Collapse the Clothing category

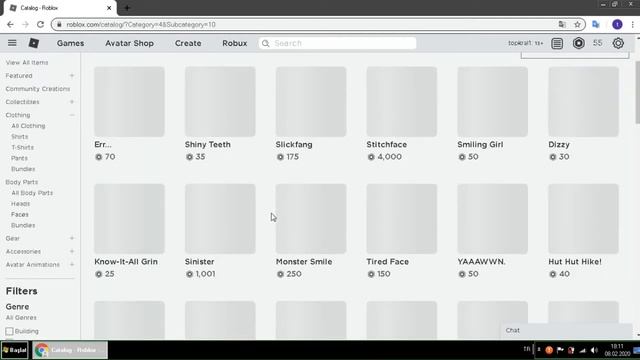coord(72,115)
